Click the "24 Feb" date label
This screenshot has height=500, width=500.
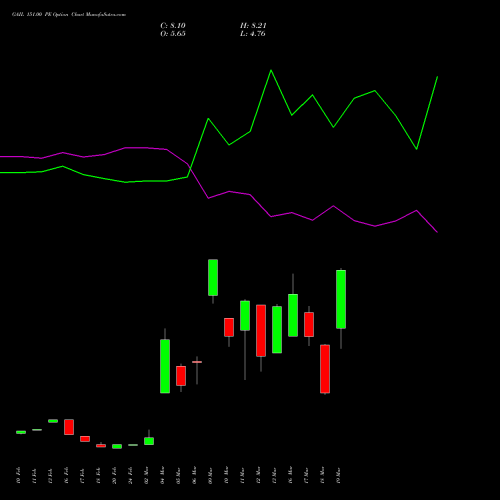click(130, 475)
